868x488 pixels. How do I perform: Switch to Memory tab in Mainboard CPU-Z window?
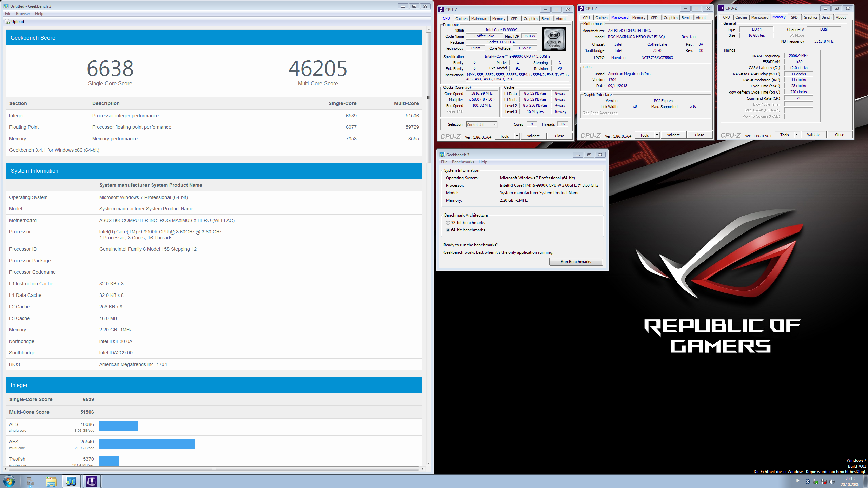[x=639, y=18]
